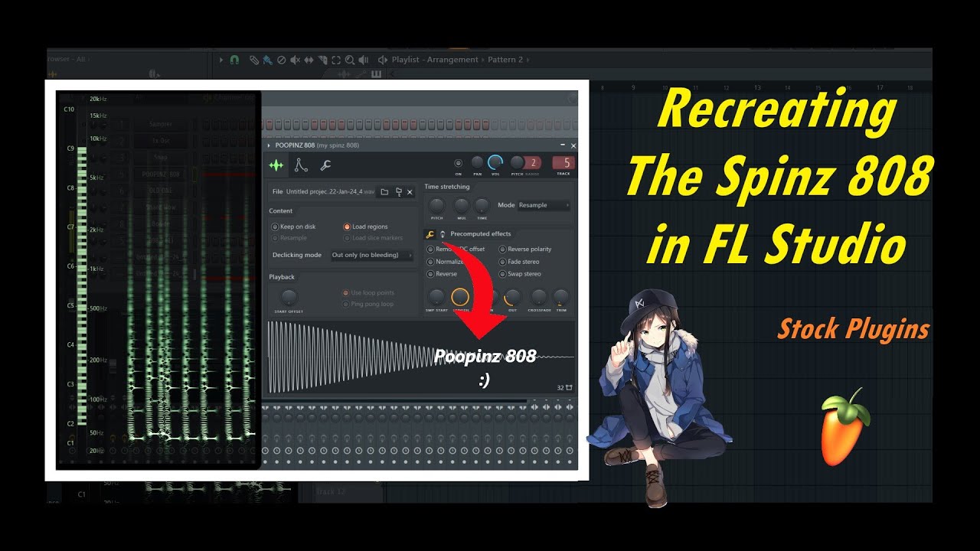Screen dimensions: 980x551
Task: Open the miscellaneous wrench settings tab
Action: pyautogui.click(x=325, y=165)
